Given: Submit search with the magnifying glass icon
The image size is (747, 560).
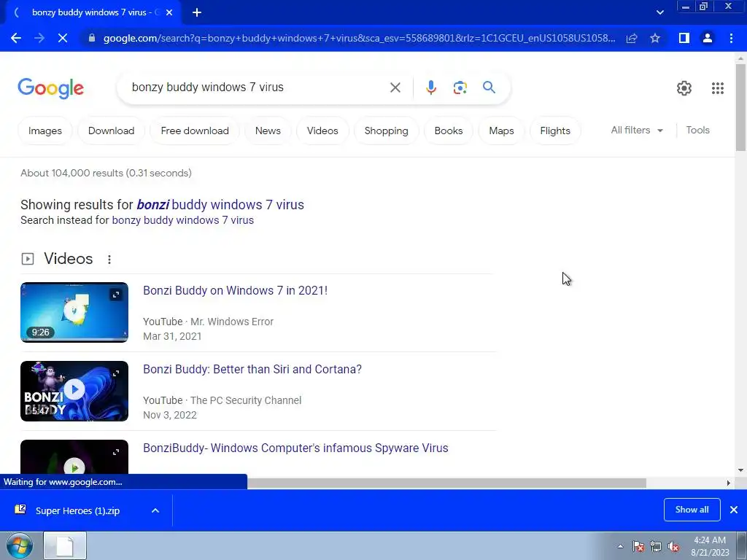Looking at the screenshot, I should pyautogui.click(x=489, y=87).
